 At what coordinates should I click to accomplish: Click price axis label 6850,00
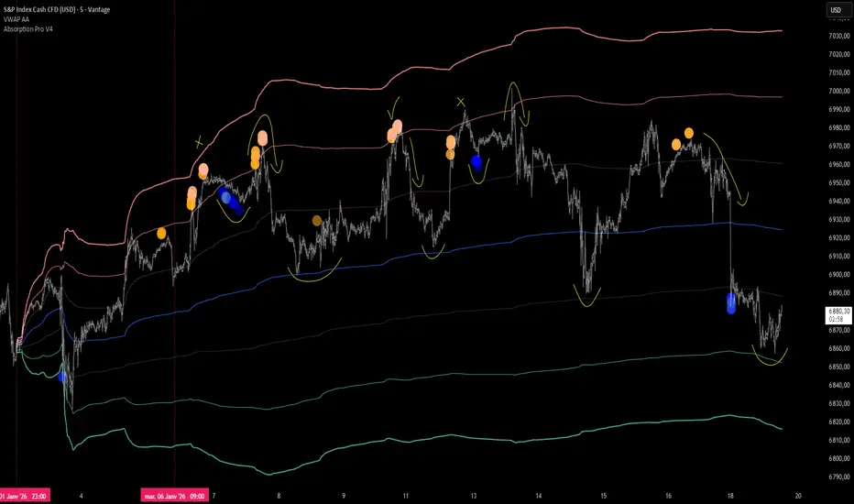pos(839,367)
